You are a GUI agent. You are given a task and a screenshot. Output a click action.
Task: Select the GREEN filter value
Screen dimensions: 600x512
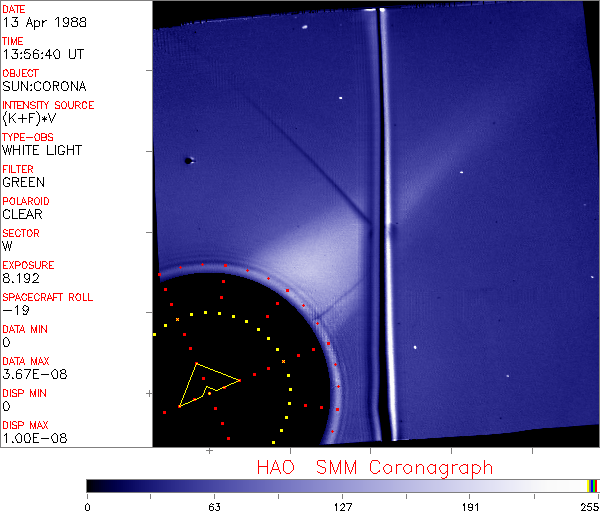pos(23,182)
